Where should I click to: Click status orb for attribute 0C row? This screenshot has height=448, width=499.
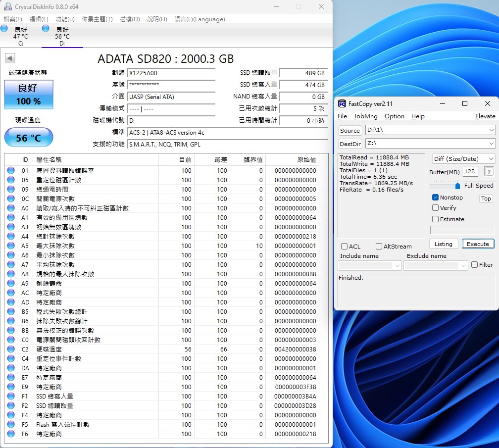click(x=11, y=199)
